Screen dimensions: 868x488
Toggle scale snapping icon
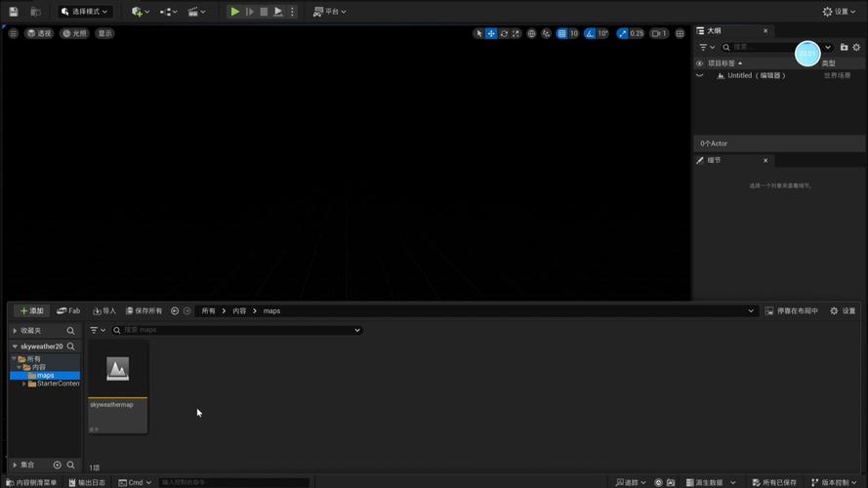[623, 33]
